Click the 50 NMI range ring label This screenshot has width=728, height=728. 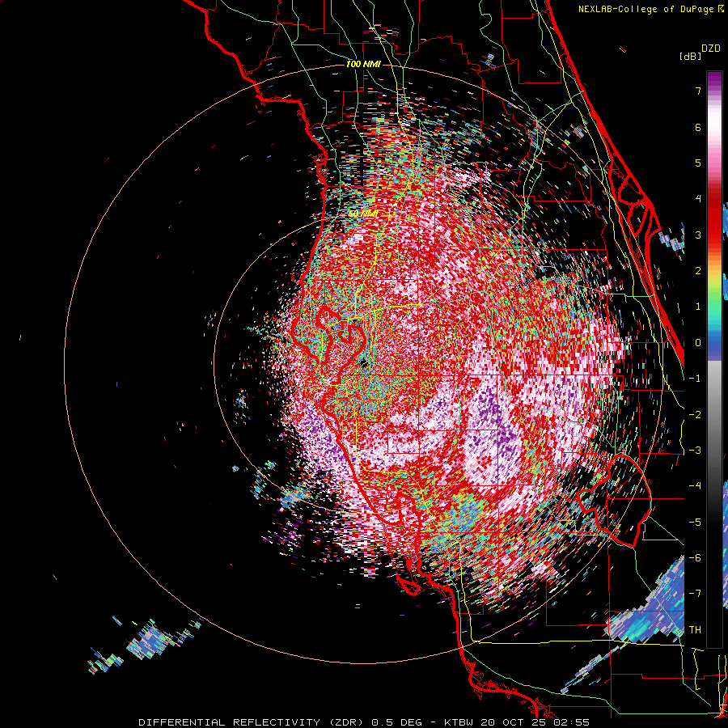pos(363,214)
